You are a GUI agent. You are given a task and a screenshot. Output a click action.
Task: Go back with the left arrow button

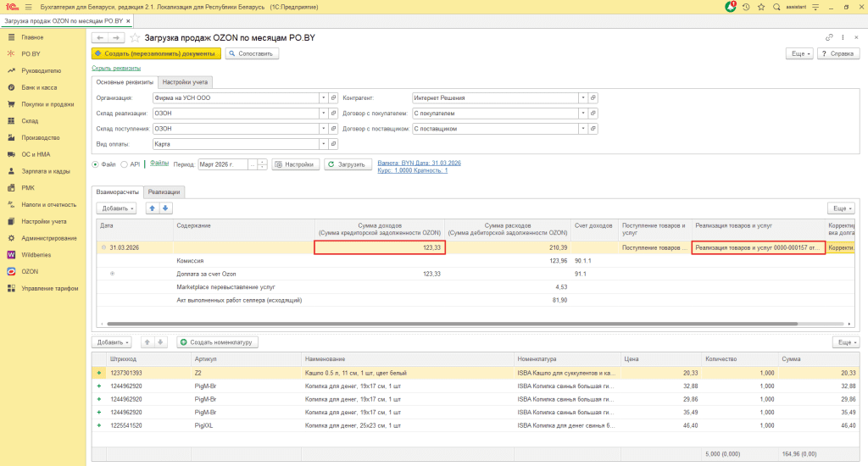click(x=100, y=37)
